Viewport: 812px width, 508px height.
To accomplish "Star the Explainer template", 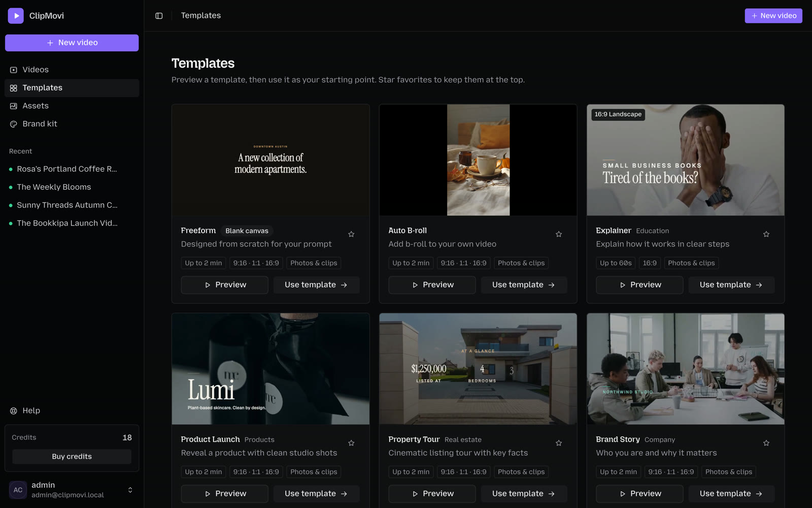I will 766,234.
